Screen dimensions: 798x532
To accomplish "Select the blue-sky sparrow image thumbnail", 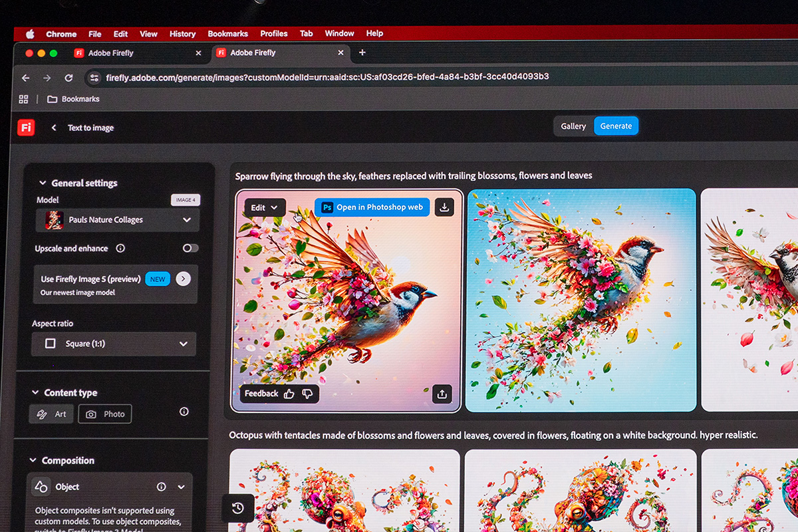I will coord(581,301).
